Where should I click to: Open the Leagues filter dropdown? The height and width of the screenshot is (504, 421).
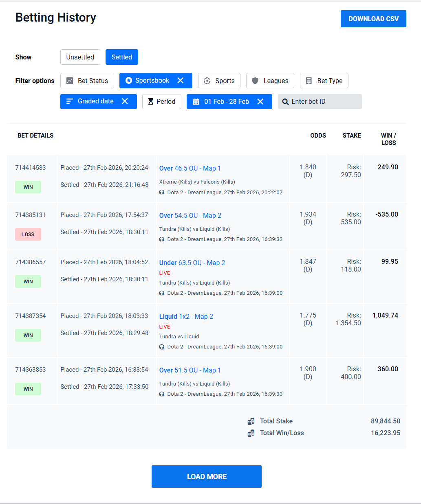[270, 81]
